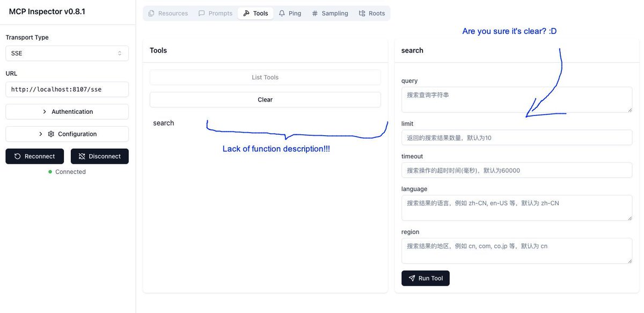Click the gear icon beside Configuration

click(x=51, y=134)
